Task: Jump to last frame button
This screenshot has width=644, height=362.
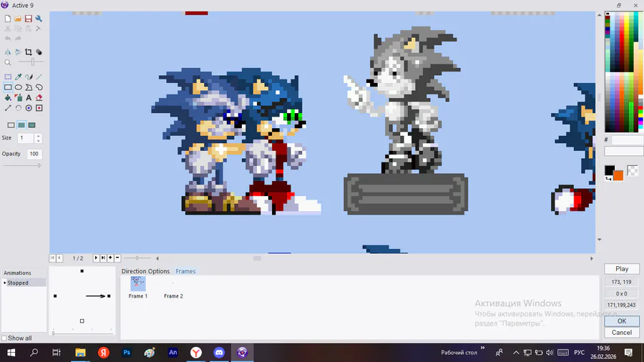Action: pyautogui.click(x=103, y=258)
